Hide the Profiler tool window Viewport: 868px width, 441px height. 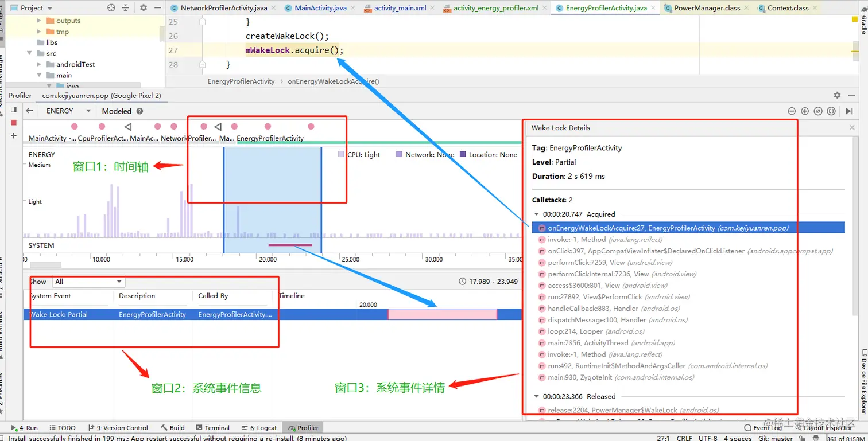pyautogui.click(x=852, y=95)
